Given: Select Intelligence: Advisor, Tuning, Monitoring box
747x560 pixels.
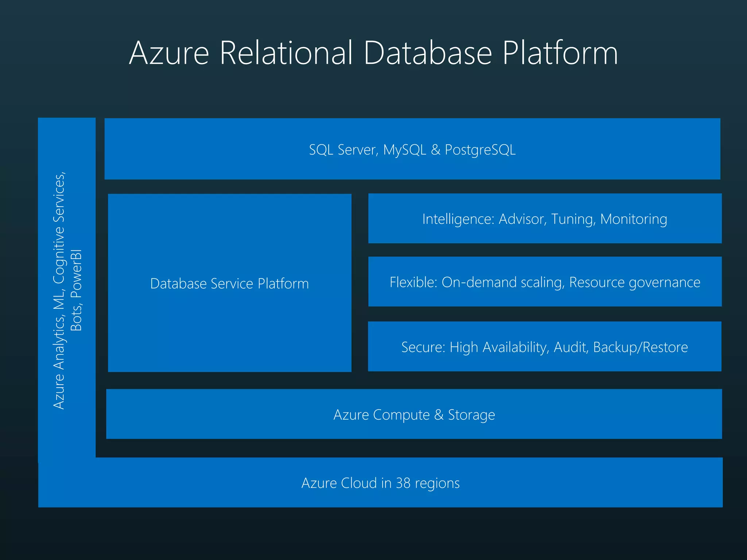Looking at the screenshot, I should 545,218.
